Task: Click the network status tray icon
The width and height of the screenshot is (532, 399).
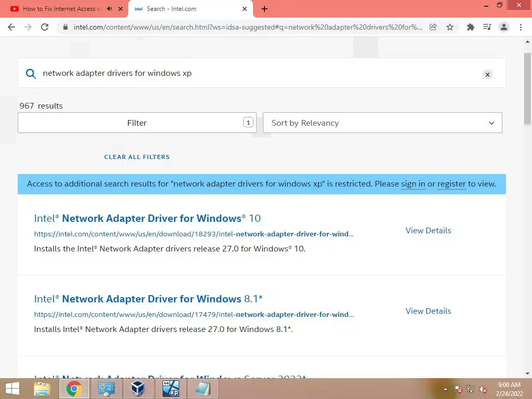Action: point(471,389)
